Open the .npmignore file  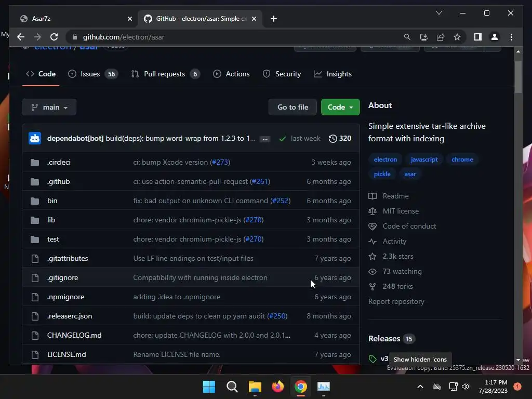tap(65, 297)
